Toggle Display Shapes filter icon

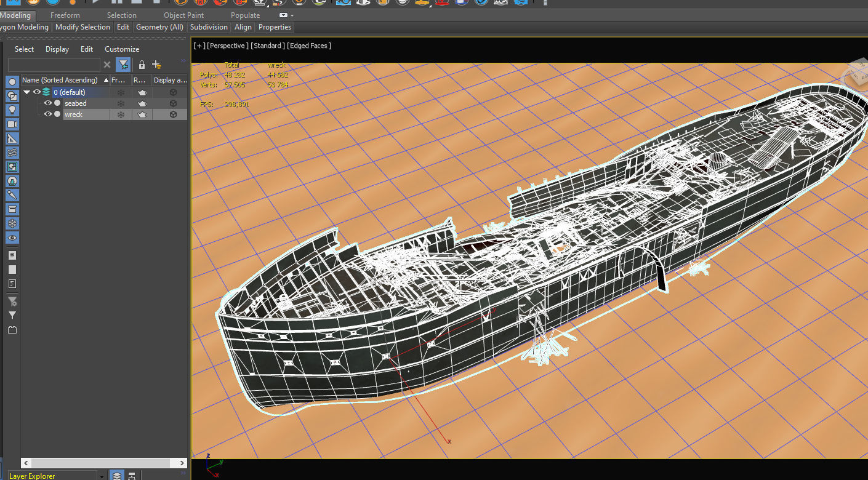(12, 96)
